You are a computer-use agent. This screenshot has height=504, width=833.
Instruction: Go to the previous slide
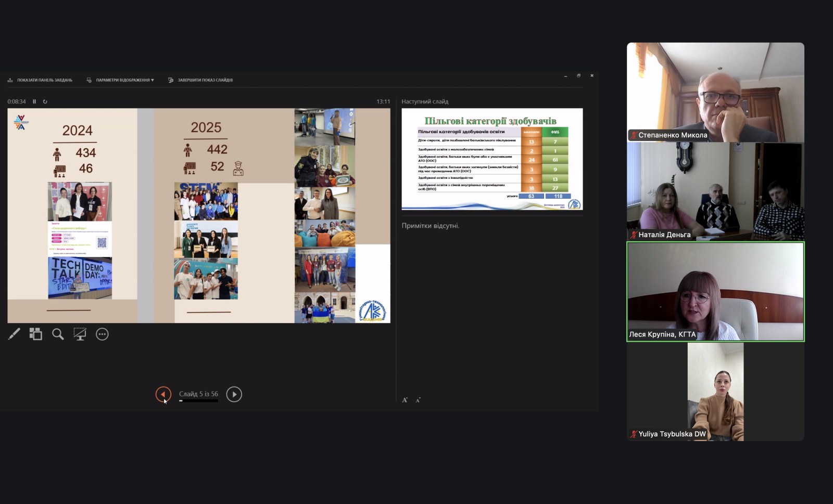click(163, 394)
